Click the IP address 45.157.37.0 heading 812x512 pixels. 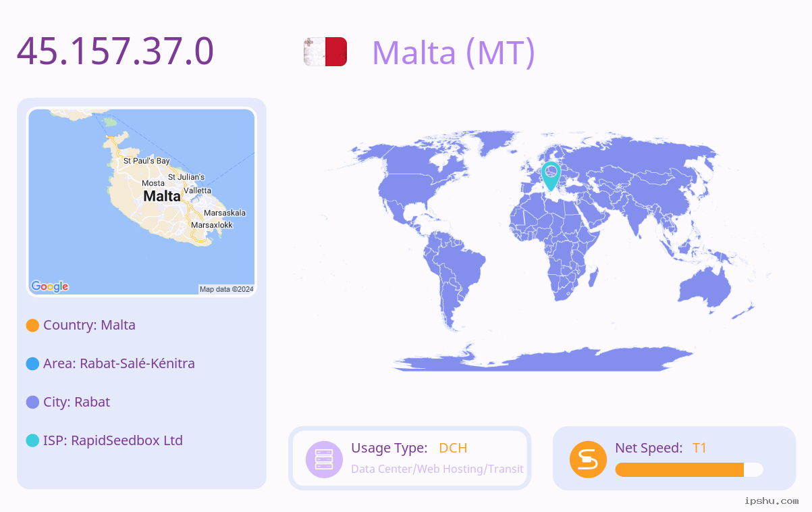(115, 51)
